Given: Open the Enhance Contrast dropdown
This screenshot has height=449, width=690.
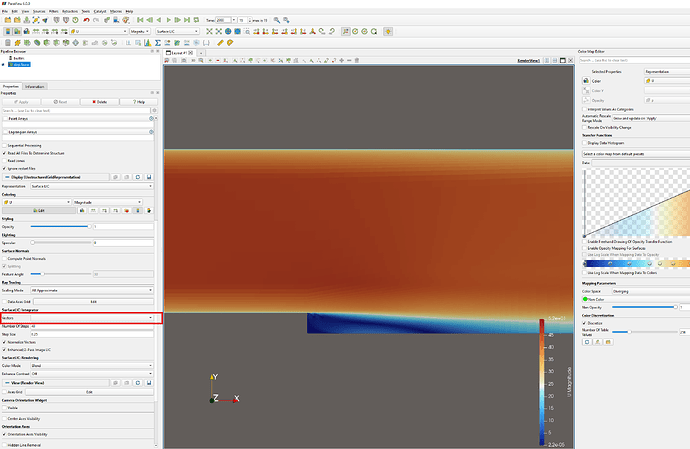Looking at the screenshot, I should pos(92,374).
